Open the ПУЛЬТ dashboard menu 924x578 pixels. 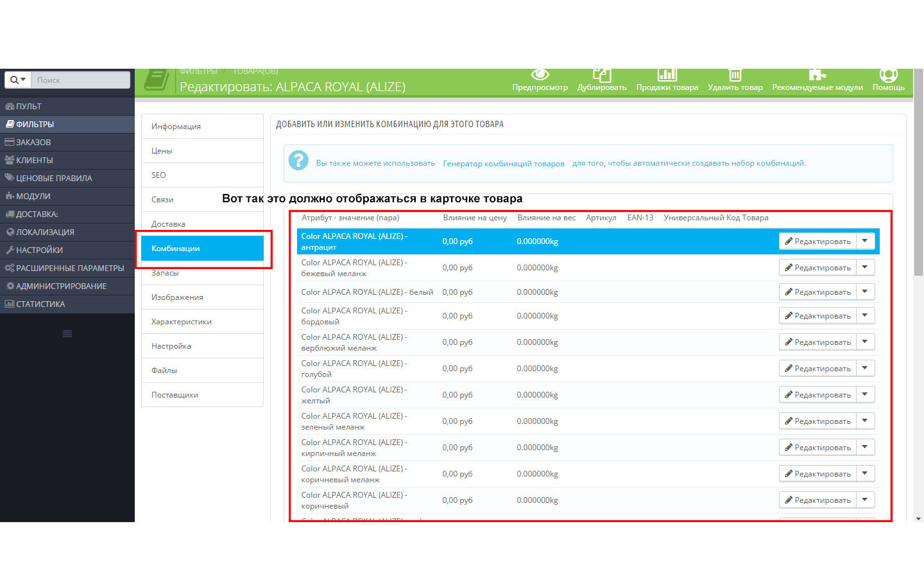[67, 106]
